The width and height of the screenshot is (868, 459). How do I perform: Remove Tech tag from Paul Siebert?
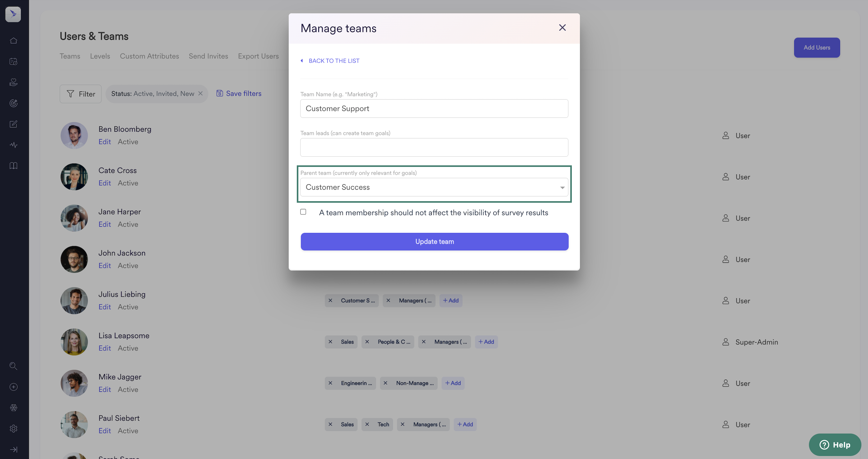pos(367,424)
